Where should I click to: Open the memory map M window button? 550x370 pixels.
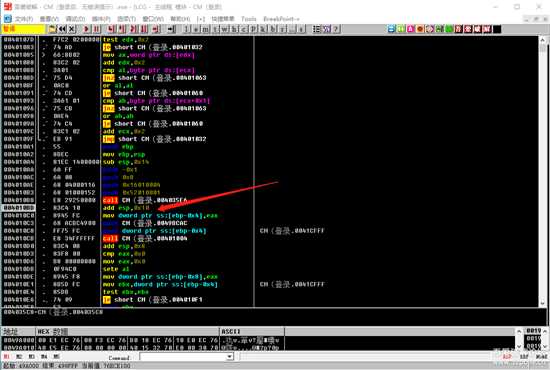coord(206,29)
